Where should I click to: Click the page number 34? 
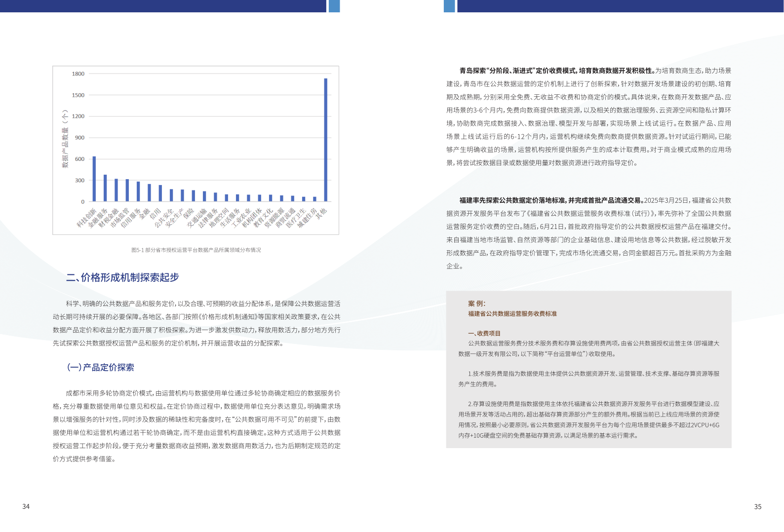click(x=26, y=506)
